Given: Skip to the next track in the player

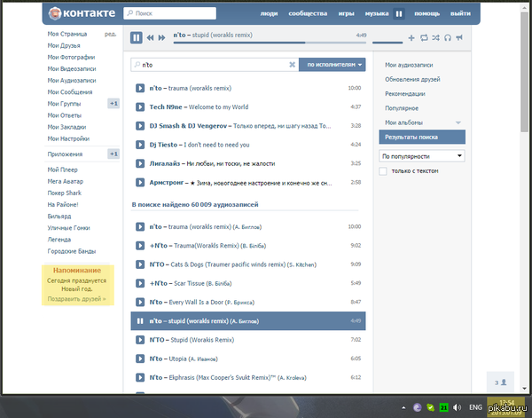Looking at the screenshot, I should [x=162, y=37].
